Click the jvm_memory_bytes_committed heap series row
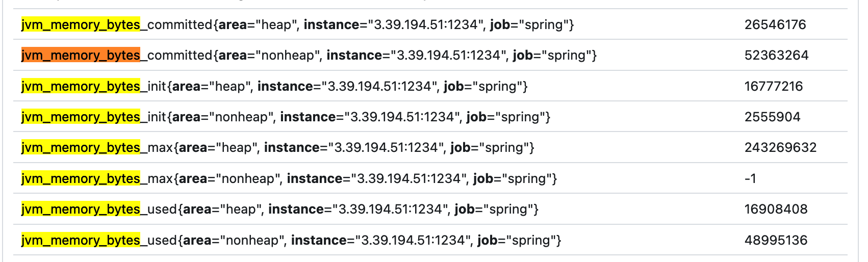 pos(297,24)
